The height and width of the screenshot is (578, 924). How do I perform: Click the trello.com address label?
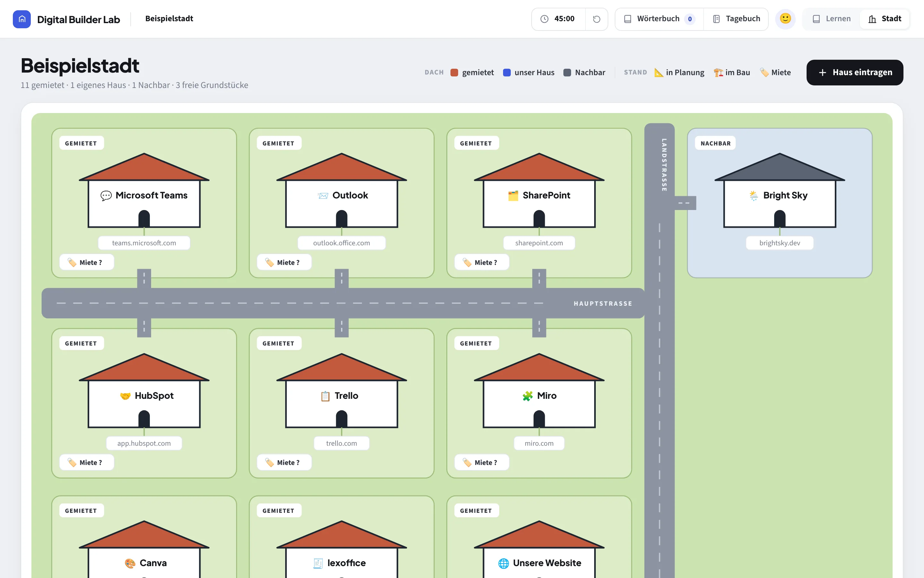[341, 443]
